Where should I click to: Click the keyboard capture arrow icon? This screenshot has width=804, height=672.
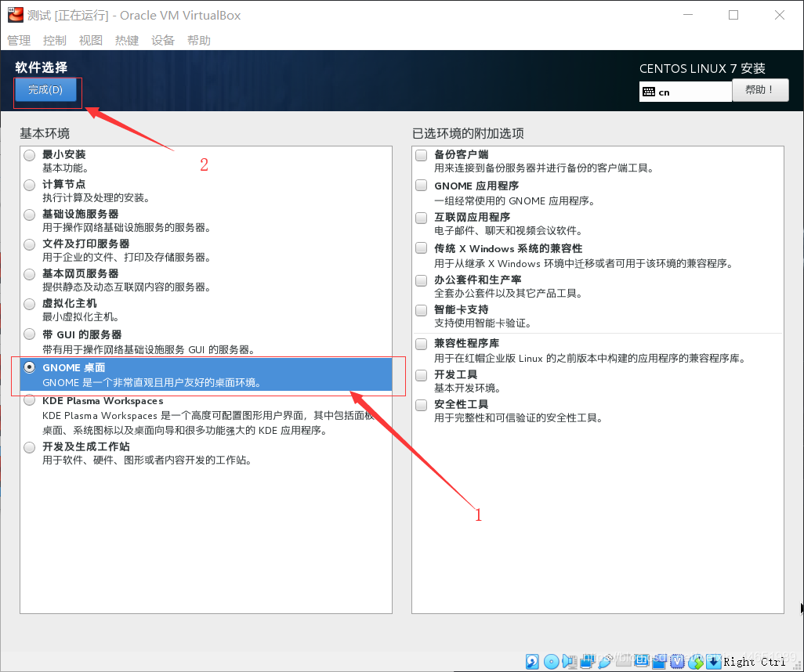(x=713, y=662)
